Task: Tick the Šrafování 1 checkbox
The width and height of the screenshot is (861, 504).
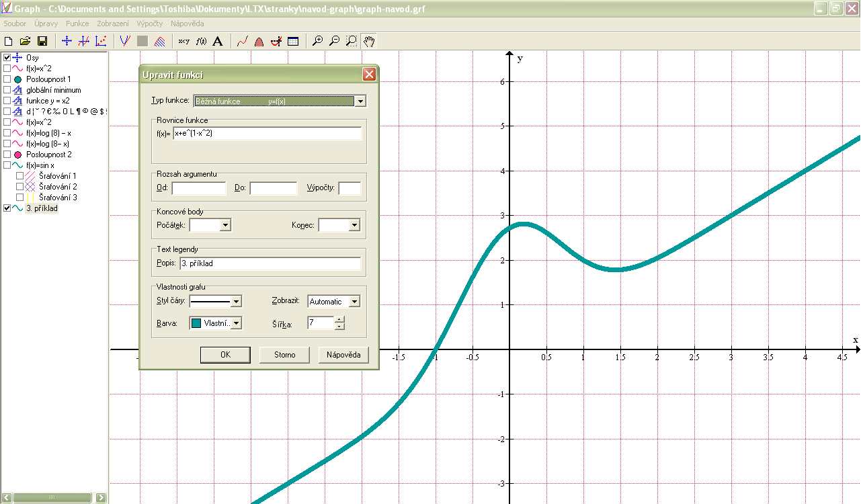Action: [x=19, y=176]
